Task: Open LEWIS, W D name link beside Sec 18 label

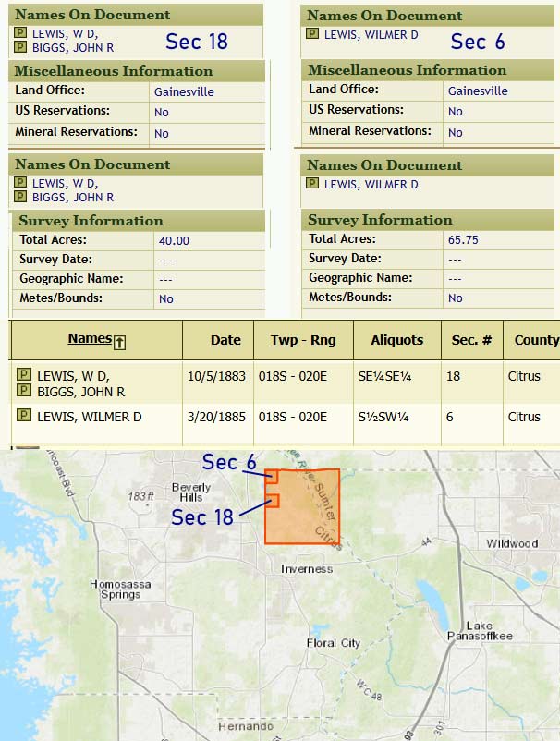Action: 64,33
